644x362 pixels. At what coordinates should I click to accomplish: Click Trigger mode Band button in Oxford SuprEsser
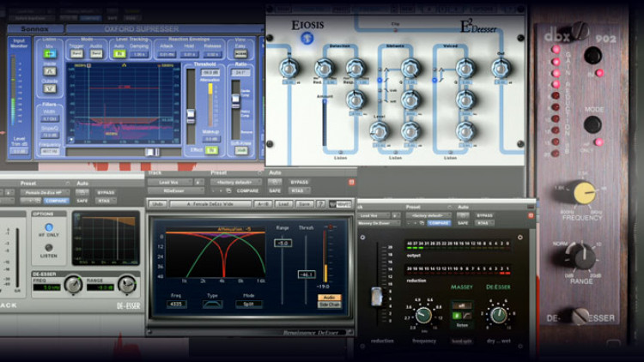pos(76,54)
